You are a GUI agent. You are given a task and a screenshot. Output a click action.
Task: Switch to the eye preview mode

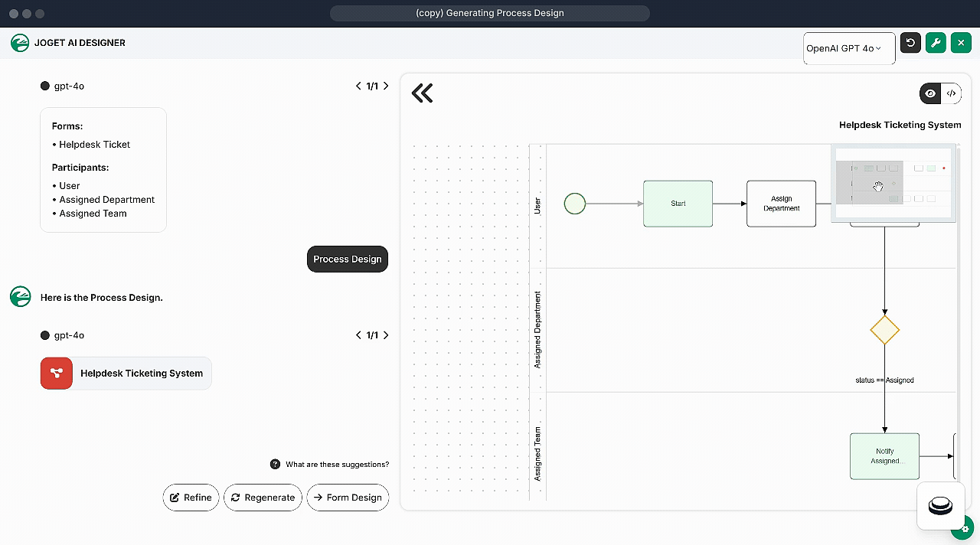click(930, 93)
